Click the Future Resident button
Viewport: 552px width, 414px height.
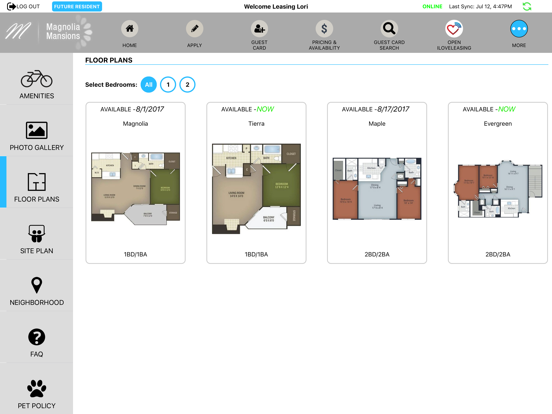(77, 6)
